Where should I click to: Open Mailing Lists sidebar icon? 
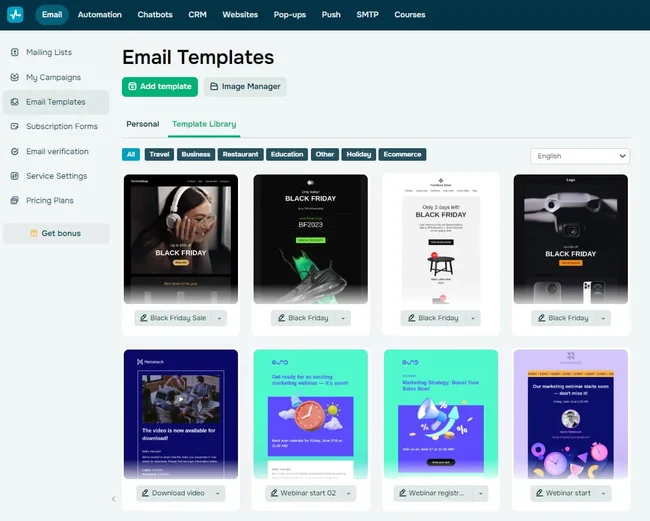[14, 52]
